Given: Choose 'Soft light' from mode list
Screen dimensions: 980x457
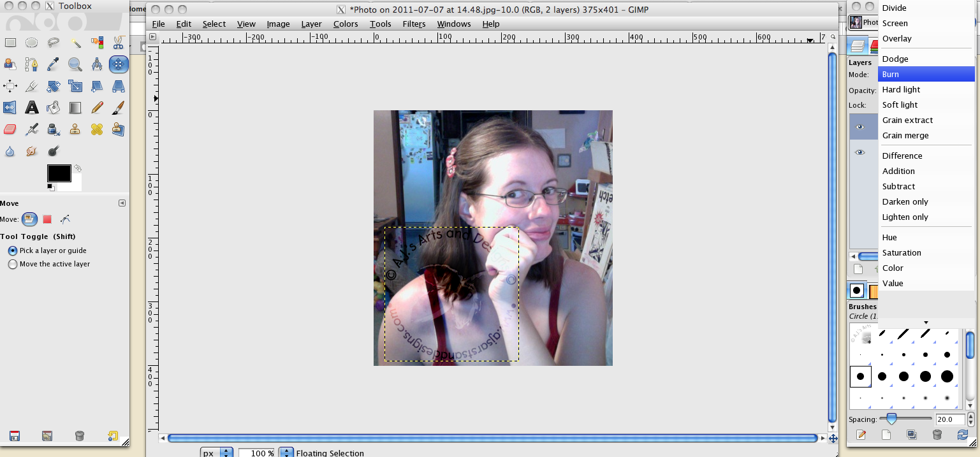Looking at the screenshot, I should coord(900,105).
